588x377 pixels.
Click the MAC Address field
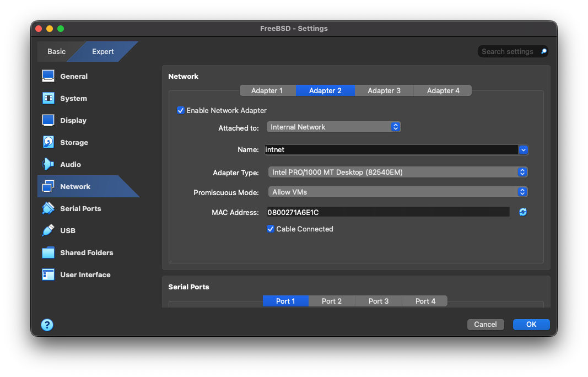(388, 212)
